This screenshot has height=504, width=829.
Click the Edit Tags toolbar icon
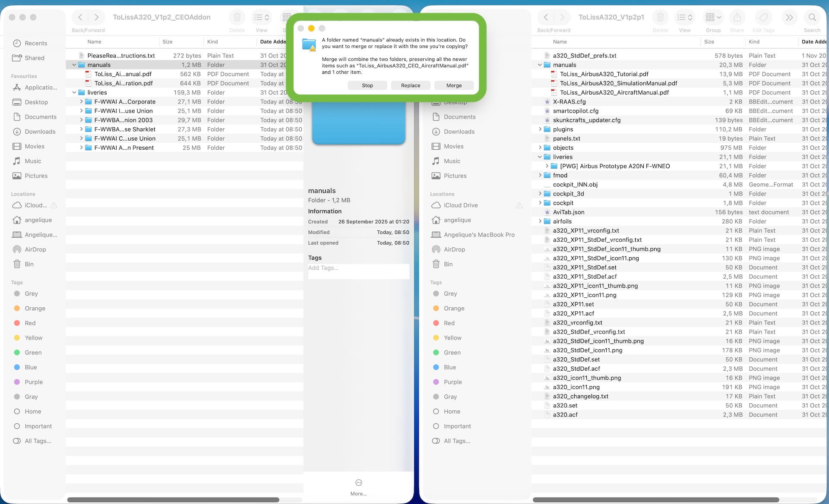coord(763,18)
